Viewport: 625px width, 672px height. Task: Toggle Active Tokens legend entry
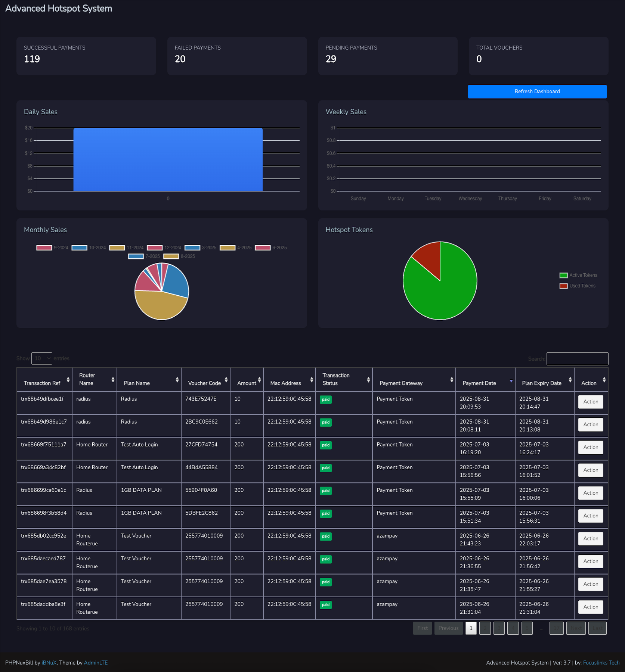(x=578, y=276)
